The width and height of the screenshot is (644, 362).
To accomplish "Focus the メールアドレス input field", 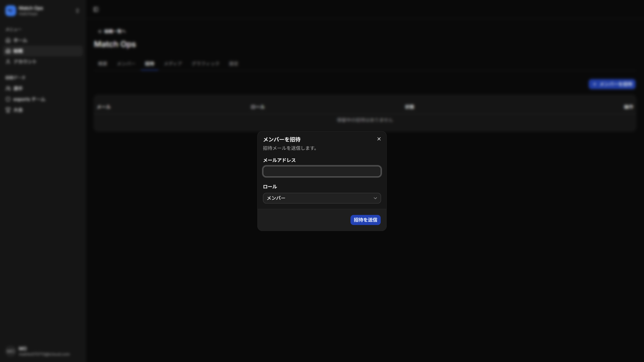I will pos(322,172).
